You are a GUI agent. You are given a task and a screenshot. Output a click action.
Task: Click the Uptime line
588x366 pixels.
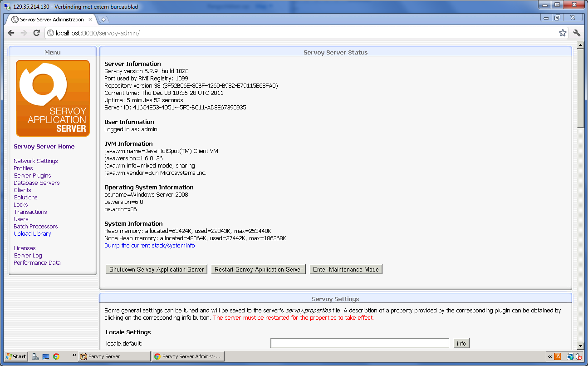coord(144,100)
